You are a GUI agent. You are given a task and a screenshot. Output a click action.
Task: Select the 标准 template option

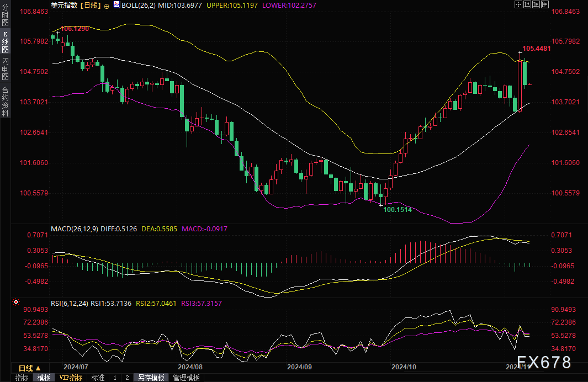(98, 378)
